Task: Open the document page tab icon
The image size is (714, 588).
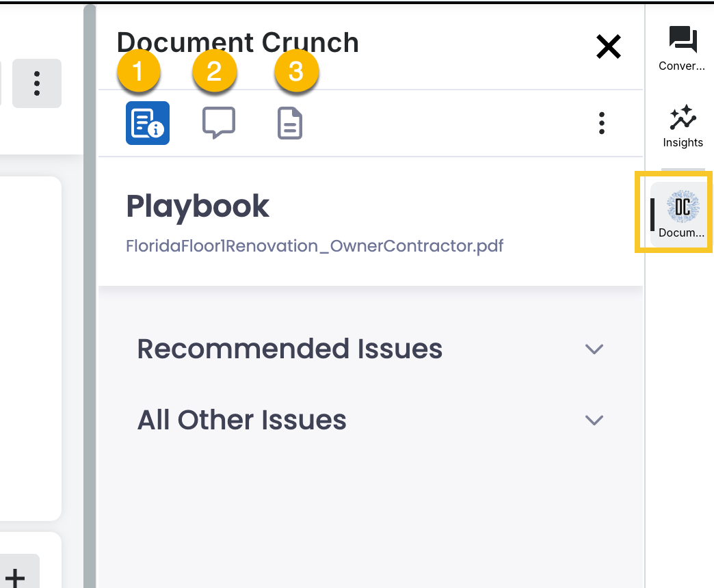Action: [x=290, y=123]
